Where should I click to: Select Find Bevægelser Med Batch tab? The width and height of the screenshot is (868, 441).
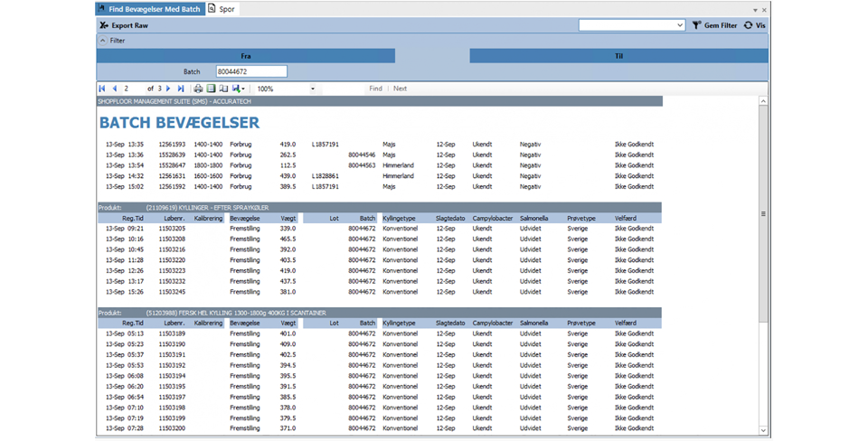[x=150, y=9]
